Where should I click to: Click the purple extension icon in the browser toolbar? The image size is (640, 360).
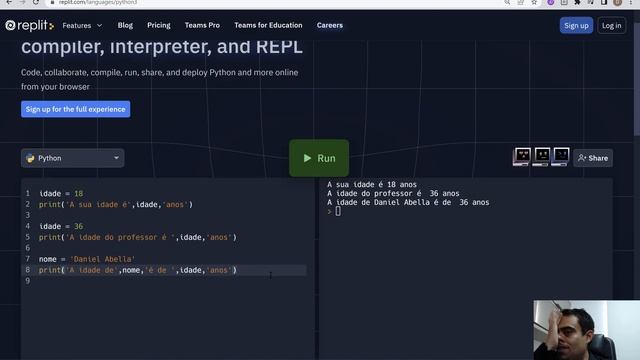[551, 2]
